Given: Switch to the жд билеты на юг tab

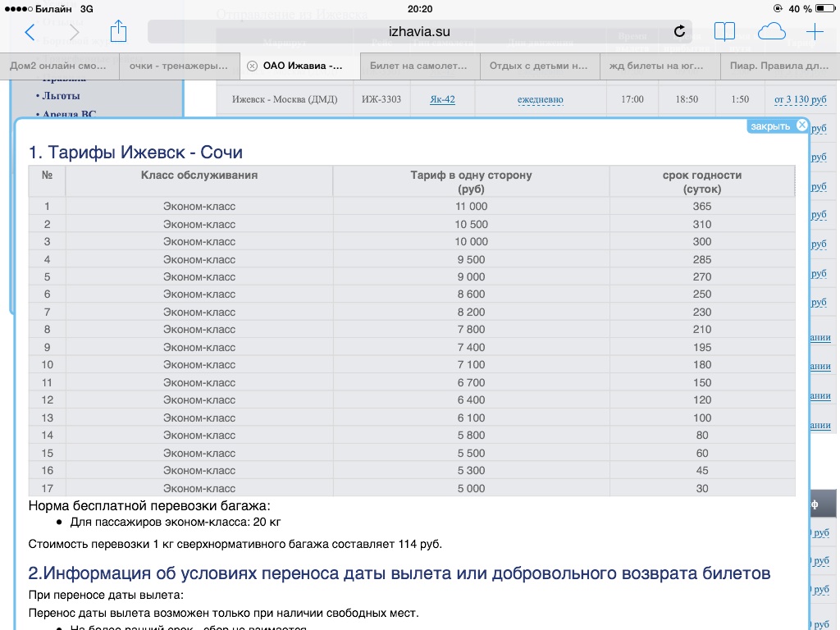Looking at the screenshot, I should pos(660,66).
